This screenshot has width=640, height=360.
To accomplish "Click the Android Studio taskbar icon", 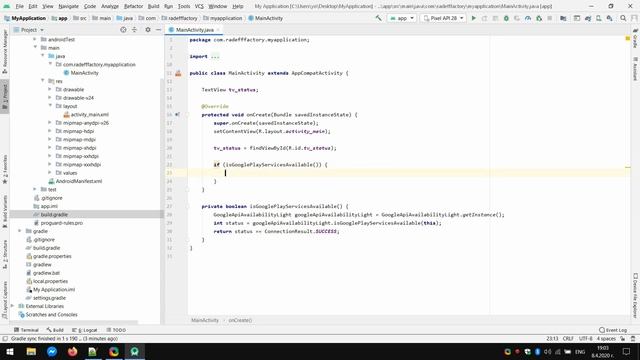I will pyautogui.click(x=135, y=351).
